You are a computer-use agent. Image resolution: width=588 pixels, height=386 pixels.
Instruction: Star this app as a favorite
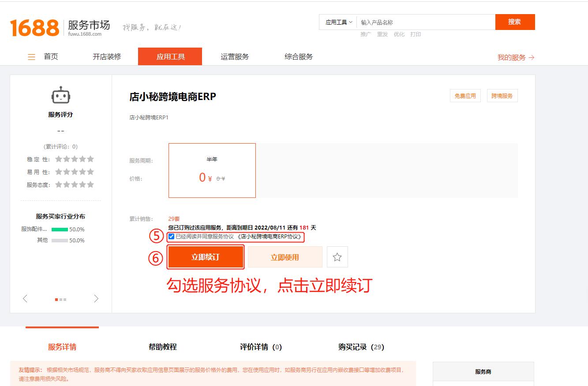[337, 256]
